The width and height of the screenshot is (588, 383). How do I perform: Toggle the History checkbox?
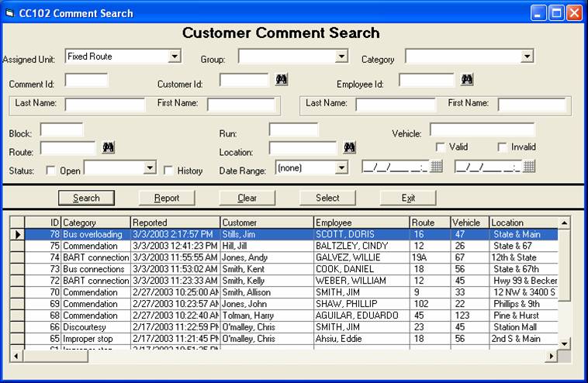pos(168,171)
